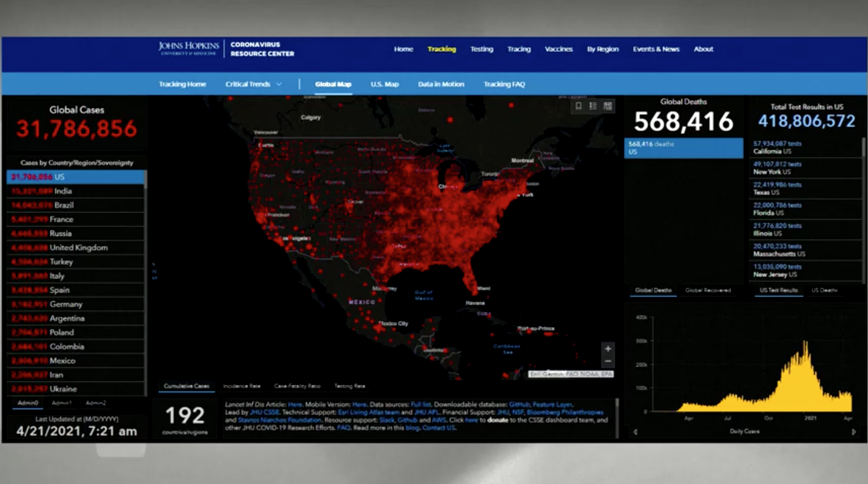Select the Admin2 tab
This screenshot has width=868, height=484.
(x=95, y=403)
